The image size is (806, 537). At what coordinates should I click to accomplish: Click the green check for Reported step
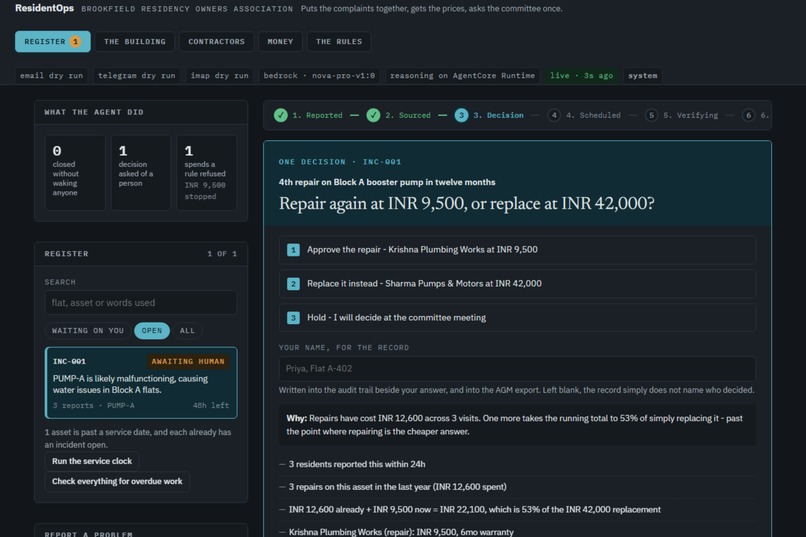(x=281, y=115)
